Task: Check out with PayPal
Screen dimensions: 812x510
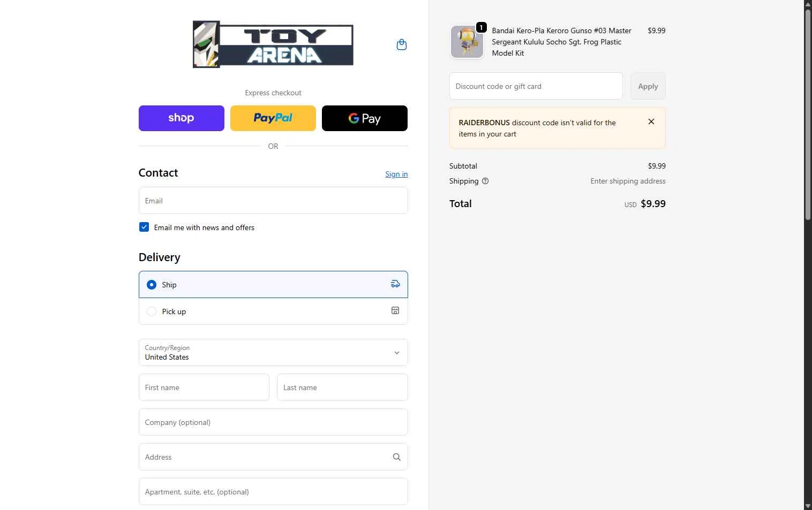Action: 273,118
